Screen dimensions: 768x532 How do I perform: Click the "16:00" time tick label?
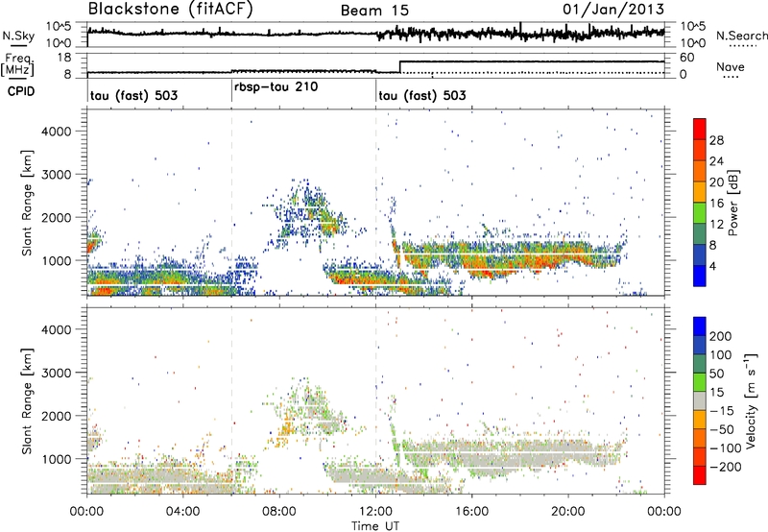coord(471,512)
